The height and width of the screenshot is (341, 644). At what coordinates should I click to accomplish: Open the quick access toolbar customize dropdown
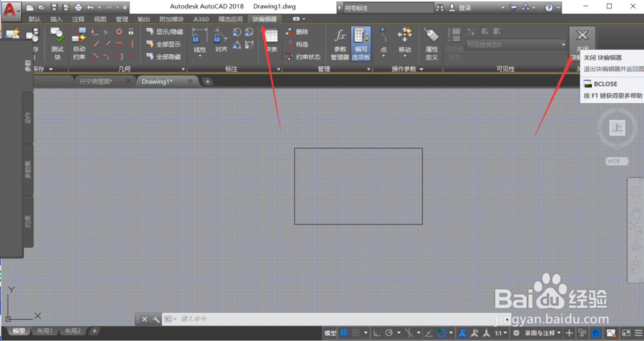pos(125,7)
